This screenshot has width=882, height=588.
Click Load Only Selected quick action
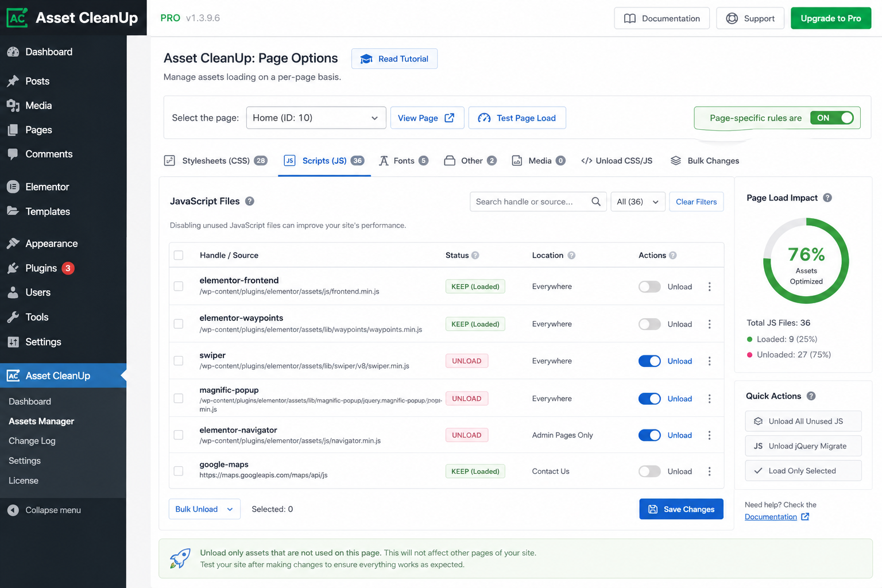click(x=803, y=471)
